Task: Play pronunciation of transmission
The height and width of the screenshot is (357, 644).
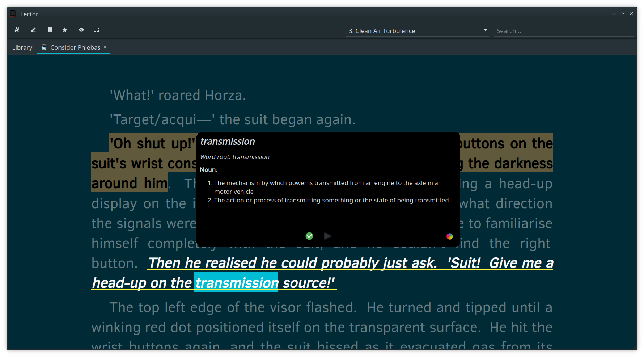Action: pos(328,236)
